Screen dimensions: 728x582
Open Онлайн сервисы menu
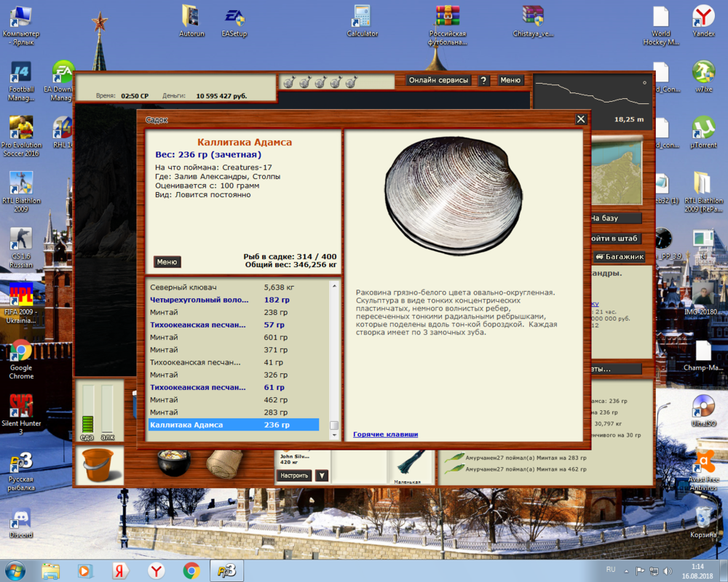[439, 81]
